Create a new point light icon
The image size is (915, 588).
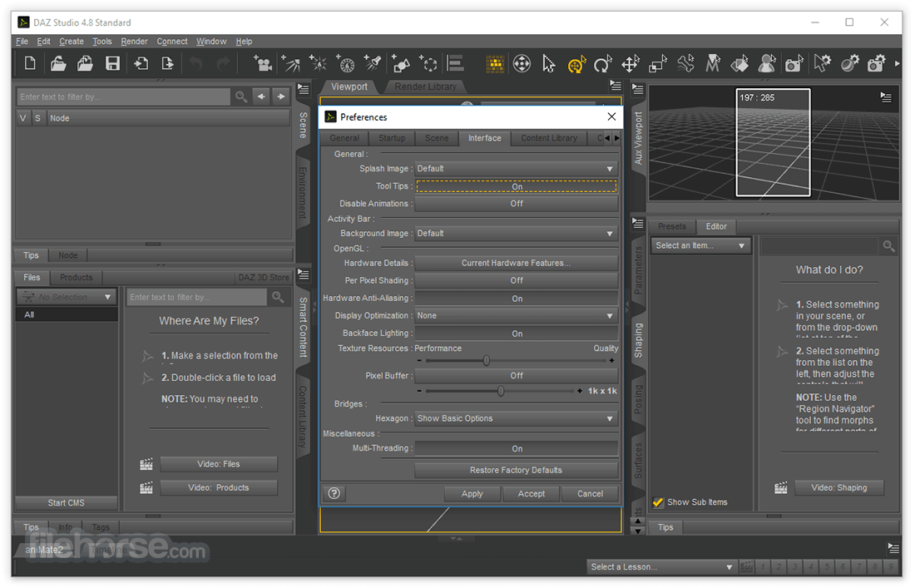coord(318,63)
